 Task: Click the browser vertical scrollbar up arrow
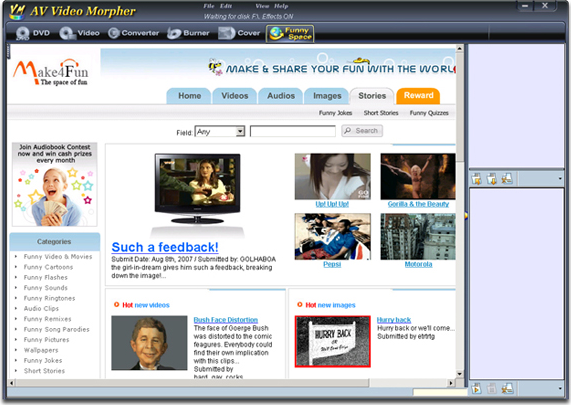460,48
